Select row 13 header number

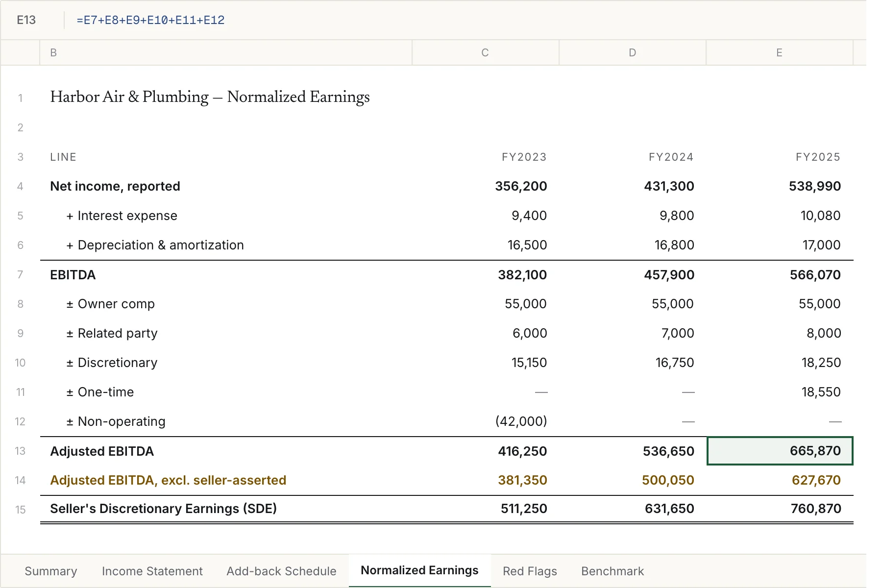[20, 451]
